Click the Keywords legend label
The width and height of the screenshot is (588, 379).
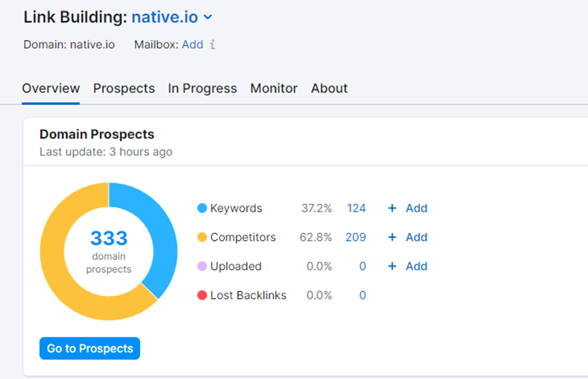point(236,208)
